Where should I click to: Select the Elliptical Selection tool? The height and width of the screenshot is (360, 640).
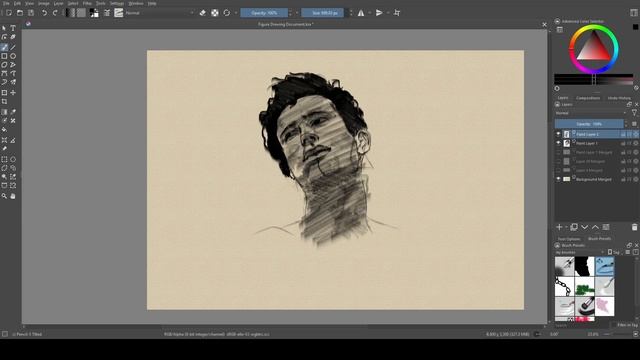point(13,159)
